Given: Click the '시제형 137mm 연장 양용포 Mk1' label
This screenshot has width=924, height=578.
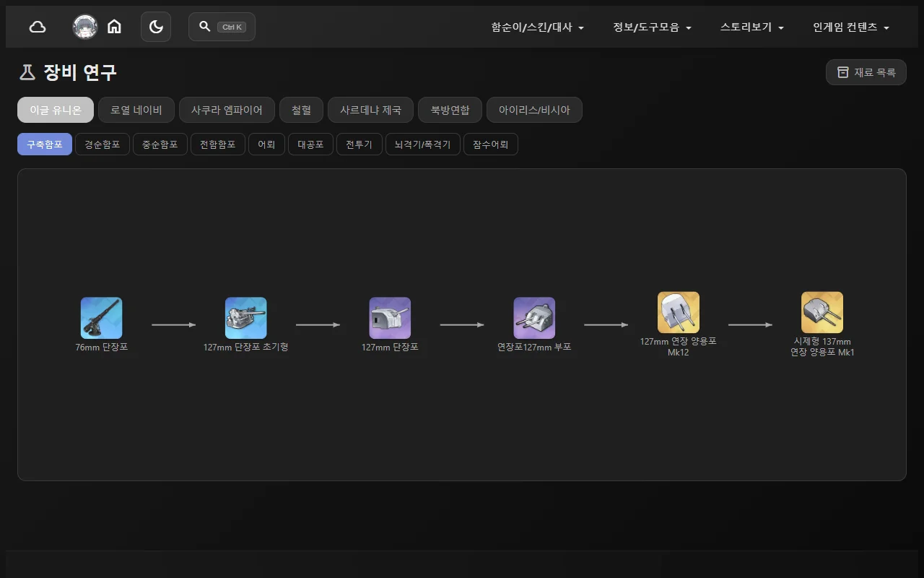Looking at the screenshot, I should click(x=822, y=347).
